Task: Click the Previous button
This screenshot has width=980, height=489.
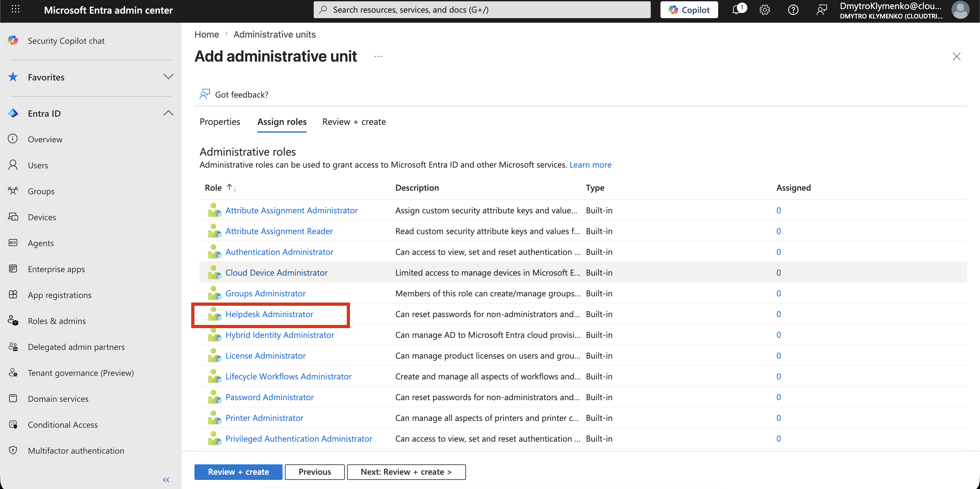Action: [315, 472]
